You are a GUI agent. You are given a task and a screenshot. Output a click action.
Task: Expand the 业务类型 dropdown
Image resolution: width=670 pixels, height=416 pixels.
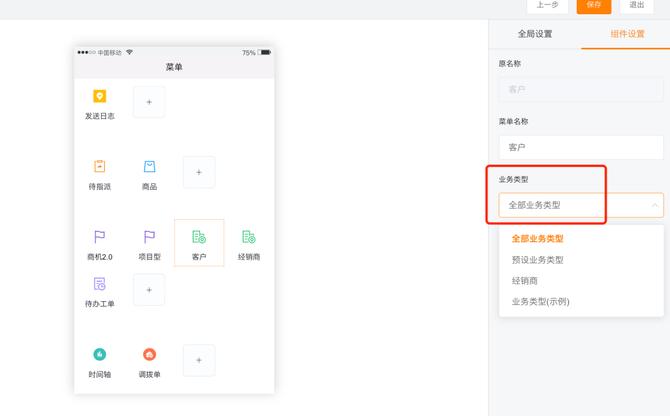pos(580,205)
